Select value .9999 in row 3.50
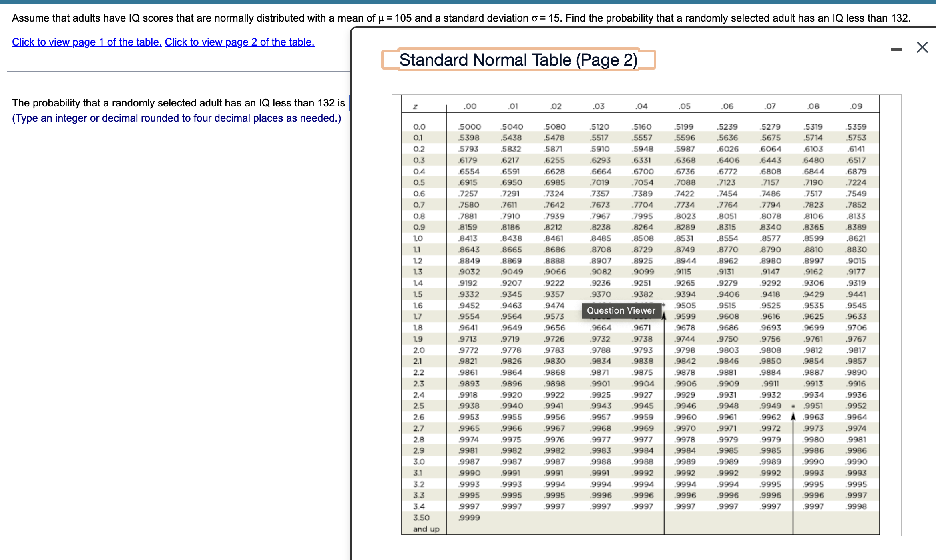 coord(469,518)
